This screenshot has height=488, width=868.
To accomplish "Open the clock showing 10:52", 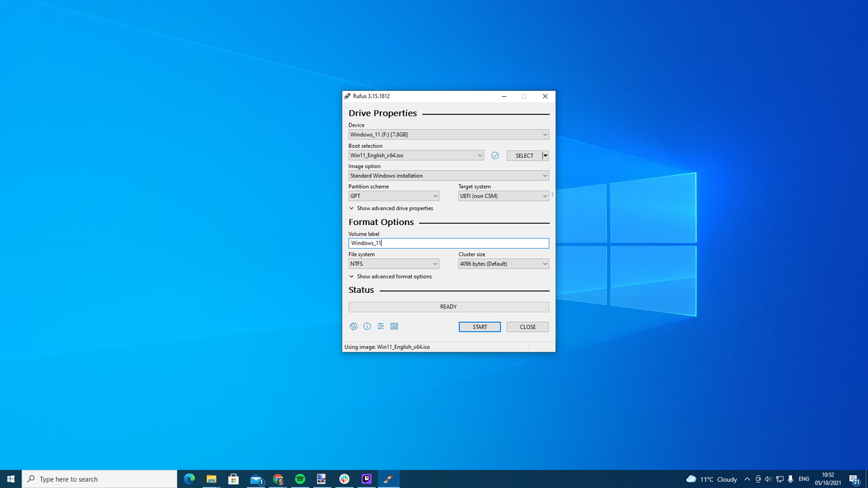I will click(x=828, y=479).
